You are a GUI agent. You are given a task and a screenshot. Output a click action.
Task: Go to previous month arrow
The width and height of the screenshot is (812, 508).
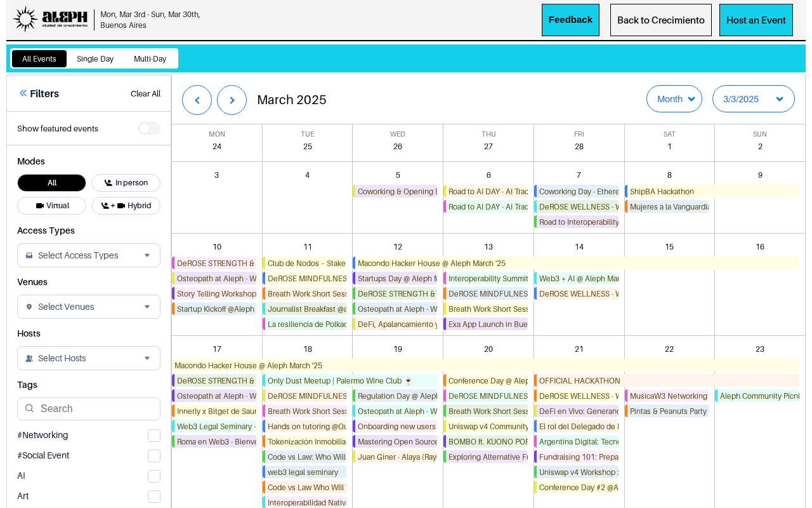[197, 100]
